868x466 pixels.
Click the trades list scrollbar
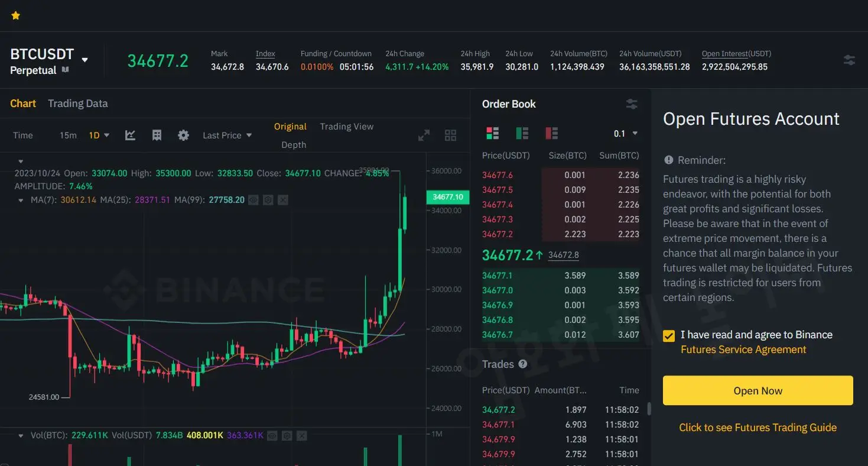click(649, 409)
